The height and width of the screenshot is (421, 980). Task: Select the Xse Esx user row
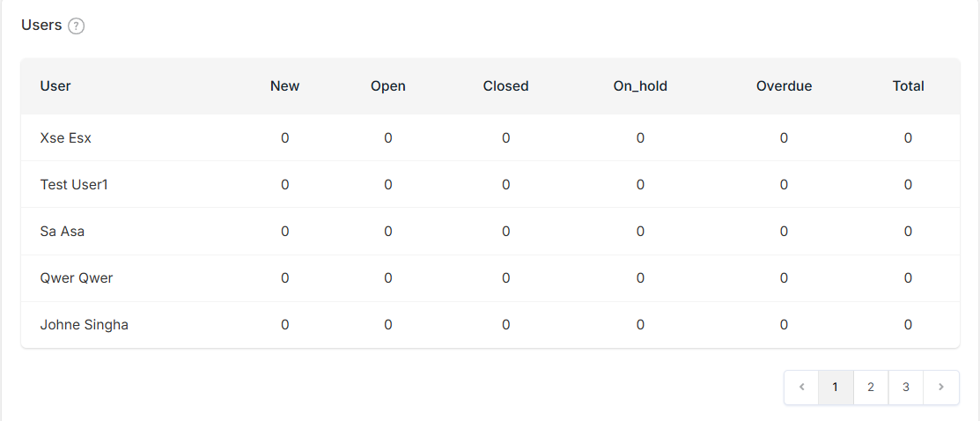pos(490,138)
